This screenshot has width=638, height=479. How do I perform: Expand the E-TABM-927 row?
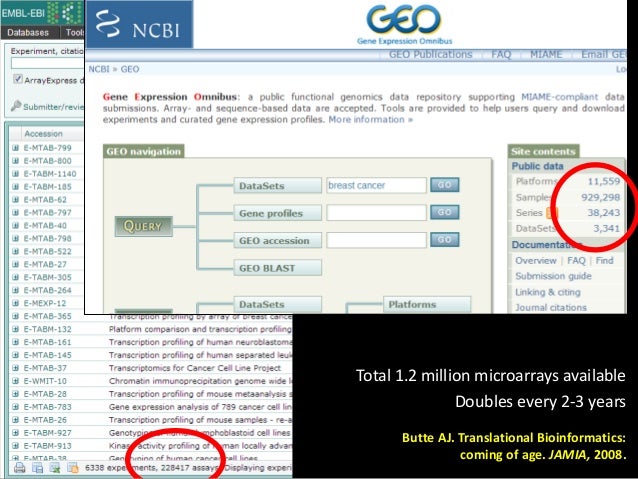pyautogui.click(x=15, y=433)
